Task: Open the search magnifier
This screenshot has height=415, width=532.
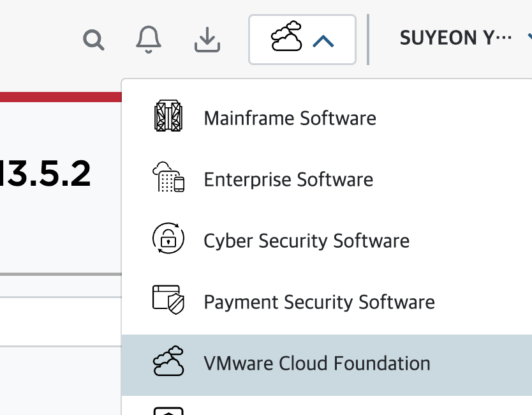Action: 93,40
